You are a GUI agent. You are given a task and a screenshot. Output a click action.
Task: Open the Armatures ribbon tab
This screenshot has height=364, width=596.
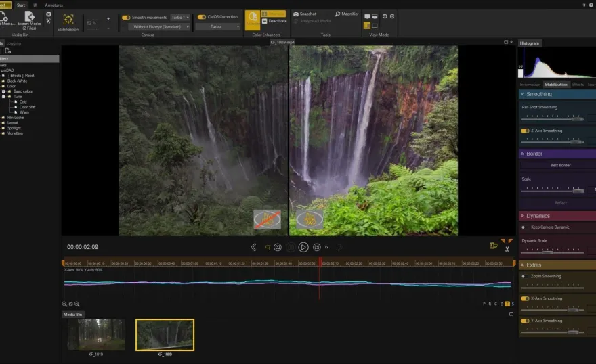click(54, 5)
